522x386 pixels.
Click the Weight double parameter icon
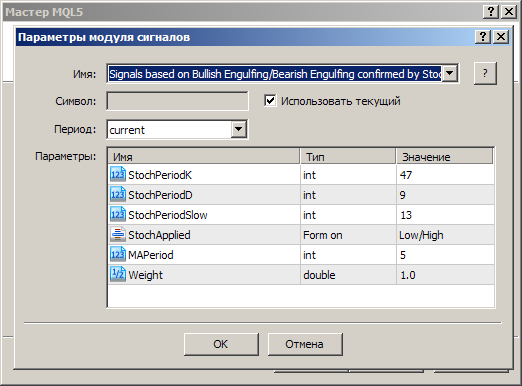[118, 274]
